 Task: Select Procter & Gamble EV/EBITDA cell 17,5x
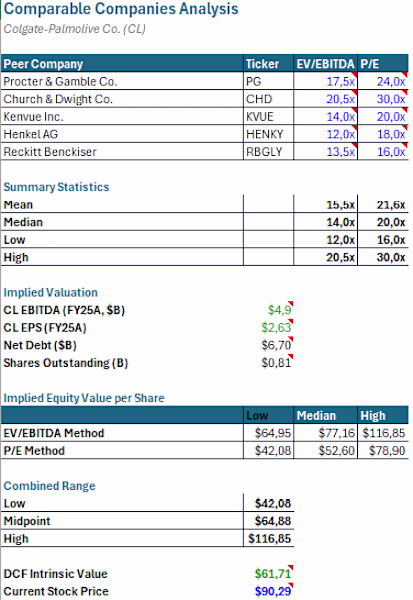point(325,81)
